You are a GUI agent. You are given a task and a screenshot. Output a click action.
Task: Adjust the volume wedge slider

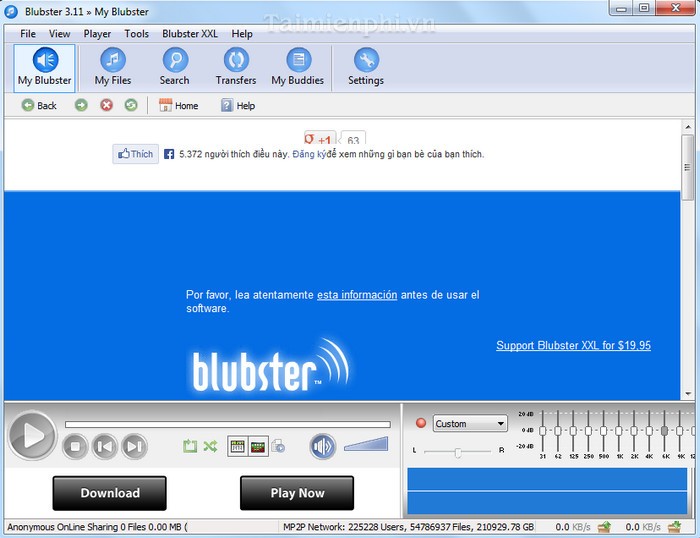366,444
